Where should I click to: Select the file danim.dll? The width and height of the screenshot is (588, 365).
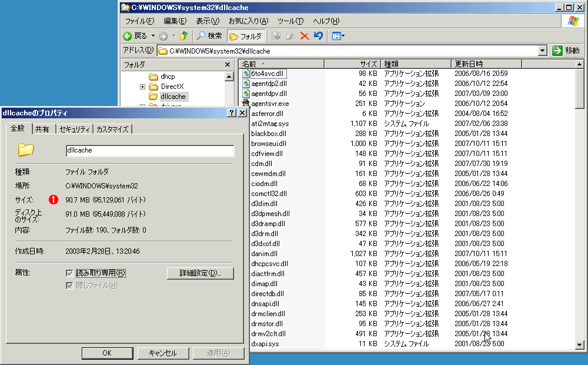click(x=265, y=254)
